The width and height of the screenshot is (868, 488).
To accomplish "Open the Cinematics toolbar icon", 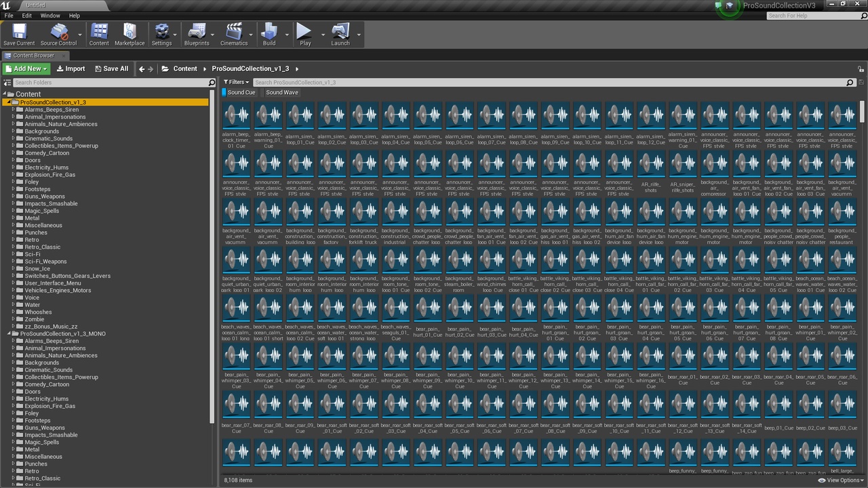I will (x=234, y=34).
